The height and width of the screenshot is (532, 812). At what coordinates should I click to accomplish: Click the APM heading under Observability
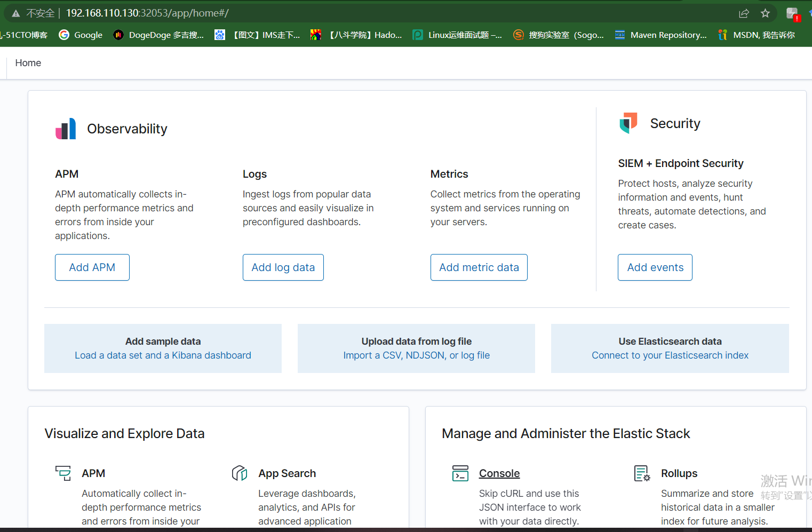click(x=67, y=174)
